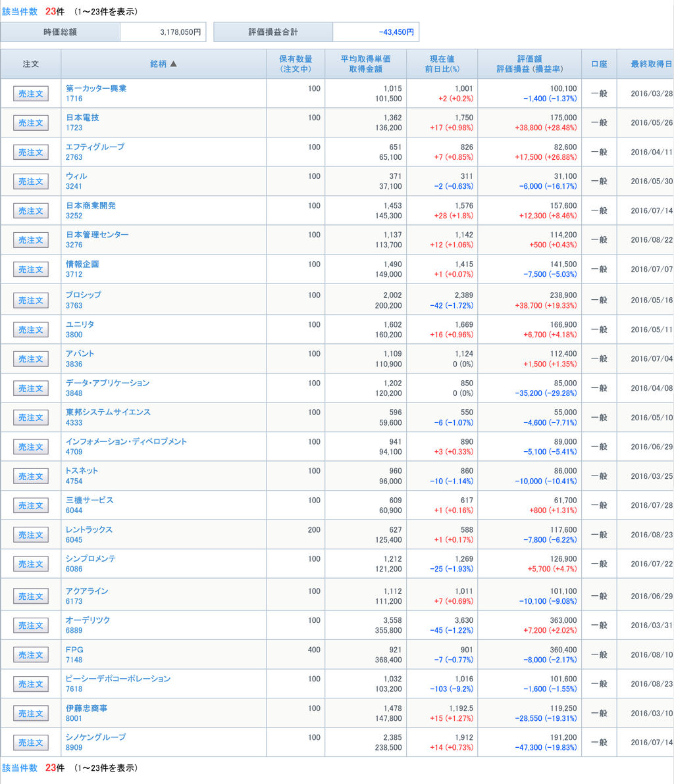The height and width of the screenshot is (784, 674).
Task: Open the ピーシーデポコーポレーション link
Action: 118,679
